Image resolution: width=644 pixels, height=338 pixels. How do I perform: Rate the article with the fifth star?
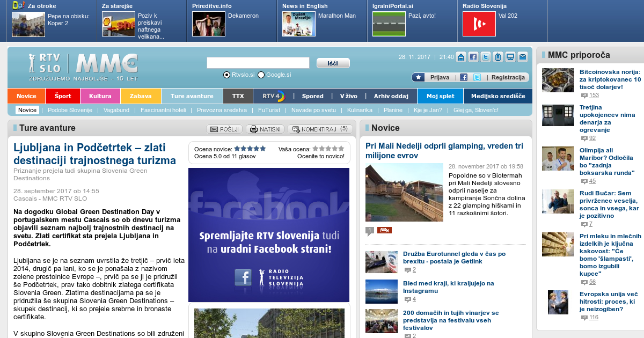pyautogui.click(x=341, y=149)
